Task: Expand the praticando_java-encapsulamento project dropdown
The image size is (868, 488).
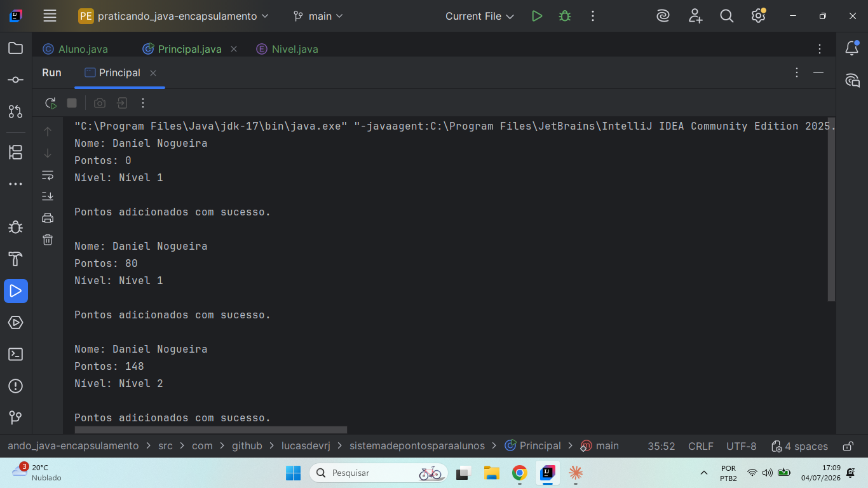Action: 173,16
